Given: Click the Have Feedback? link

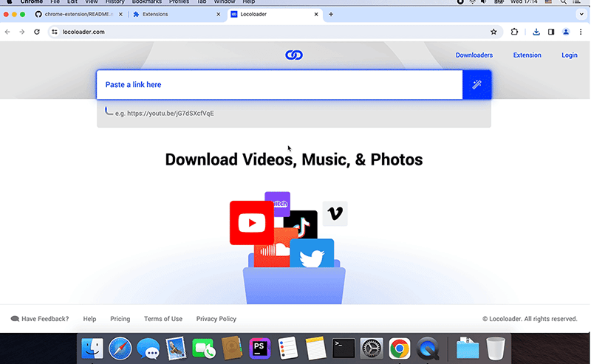Looking at the screenshot, I should [x=40, y=319].
